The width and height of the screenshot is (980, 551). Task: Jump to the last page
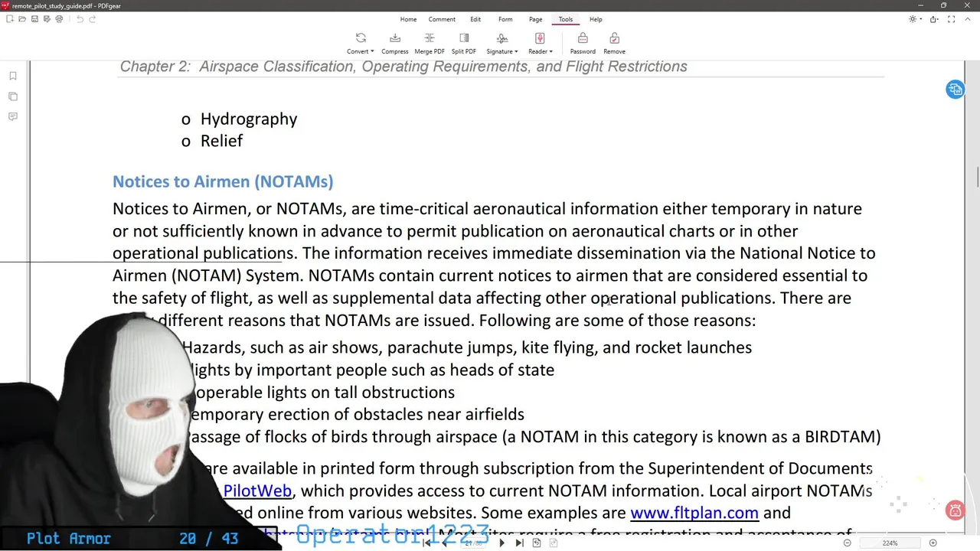pos(519,543)
